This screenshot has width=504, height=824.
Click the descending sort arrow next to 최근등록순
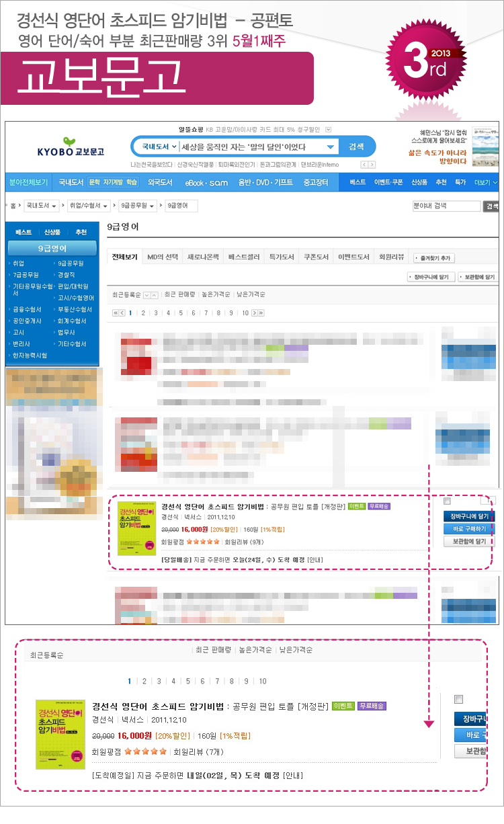pos(146,295)
